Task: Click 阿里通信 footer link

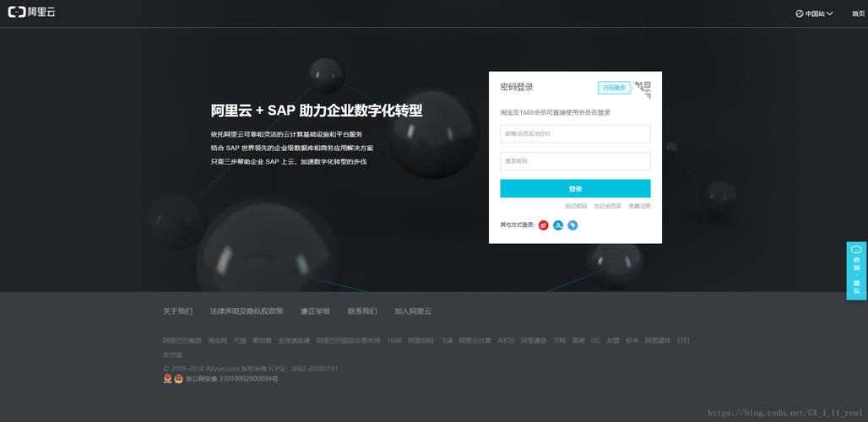Action: [x=534, y=341]
